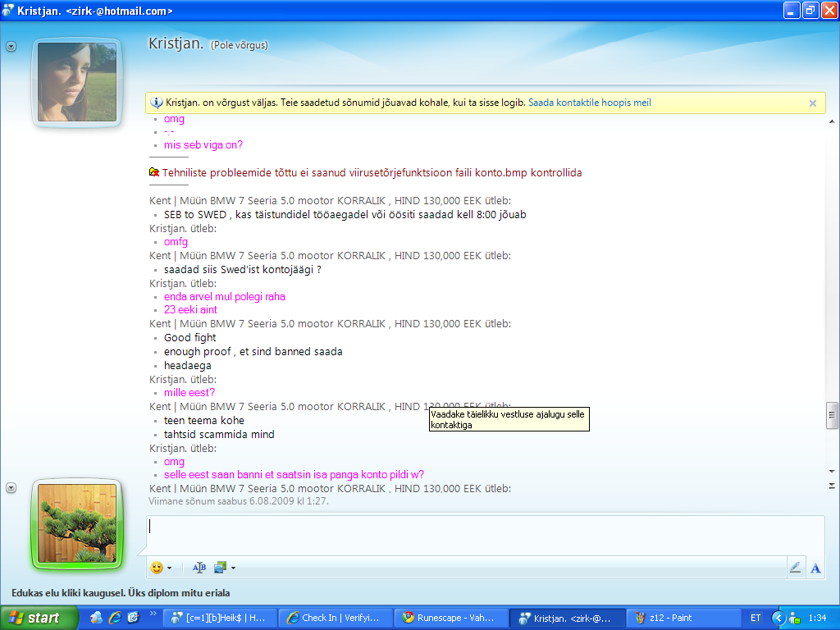840x630 pixels.
Task: Open the dropdown arrow beside the background picker
Action: click(x=233, y=568)
